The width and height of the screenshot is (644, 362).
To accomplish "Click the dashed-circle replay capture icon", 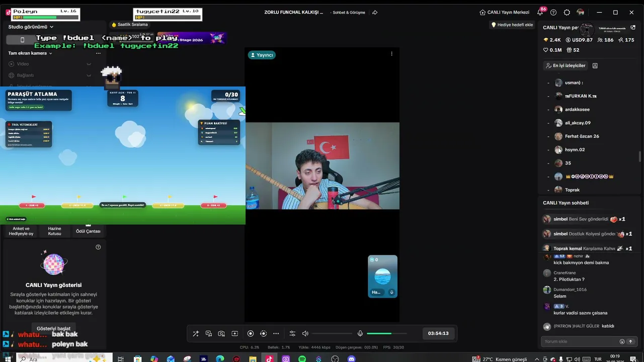I will click(x=263, y=333).
